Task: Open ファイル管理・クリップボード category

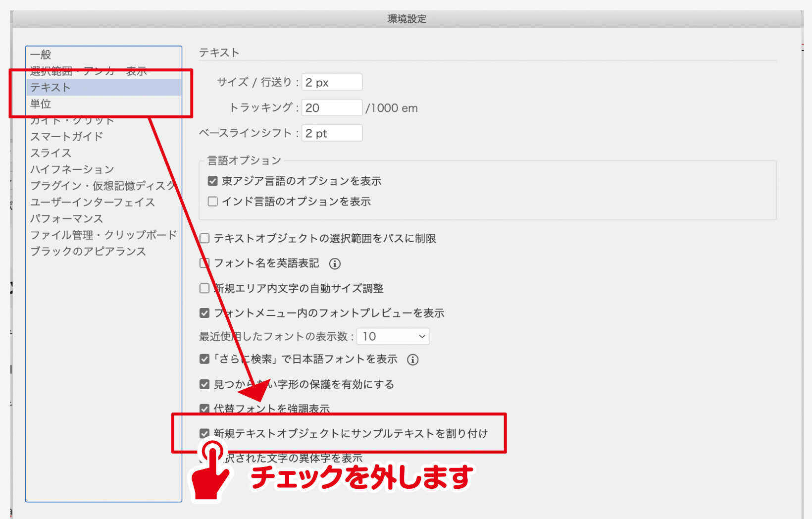Action: [103, 234]
